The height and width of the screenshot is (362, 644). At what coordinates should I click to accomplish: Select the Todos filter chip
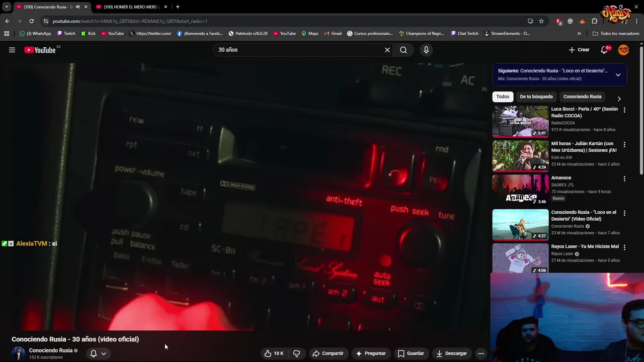[x=503, y=97]
